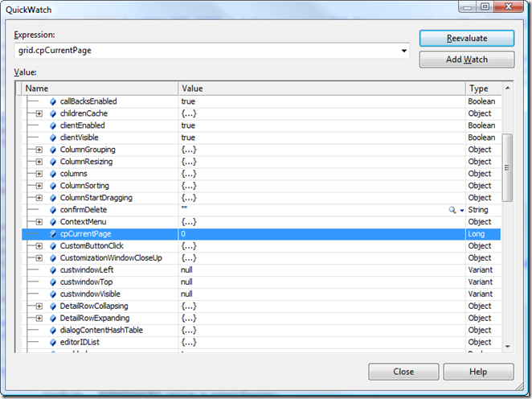
Task: Expand the CustomizationWindowCloseUp node
Action: pyautogui.click(x=39, y=258)
